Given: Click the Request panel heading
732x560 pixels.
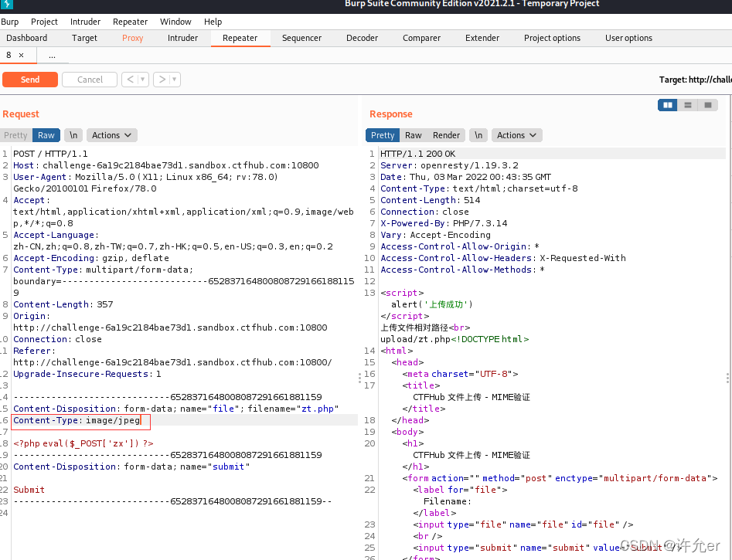Looking at the screenshot, I should click(21, 114).
